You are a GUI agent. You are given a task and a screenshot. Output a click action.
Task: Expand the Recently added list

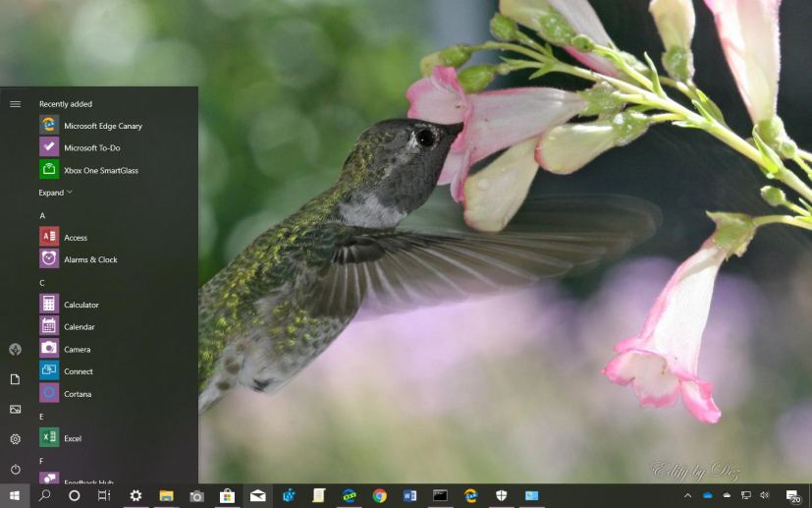click(55, 193)
